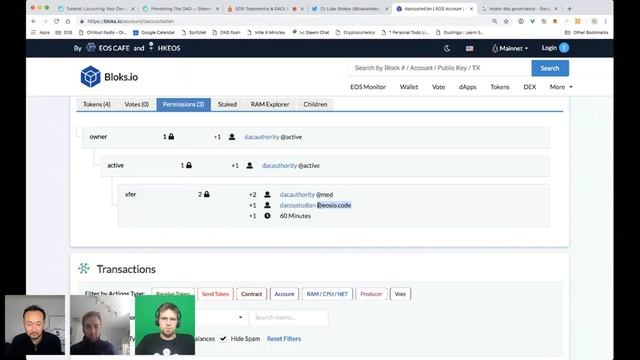Switch to Luke Stokes Twitter tab
Image resolution: width=640 pixels, height=360 pixels.
click(x=349, y=9)
